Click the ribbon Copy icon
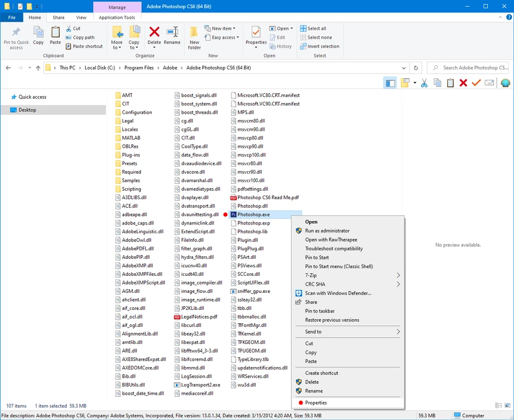 click(x=39, y=32)
